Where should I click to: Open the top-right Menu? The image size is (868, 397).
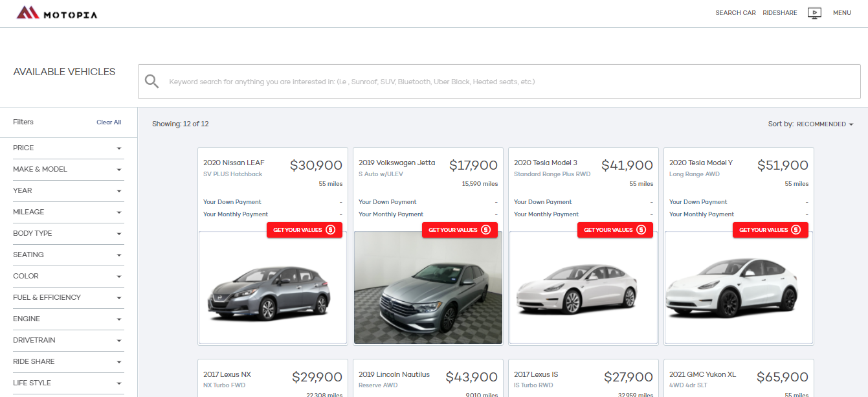(841, 13)
